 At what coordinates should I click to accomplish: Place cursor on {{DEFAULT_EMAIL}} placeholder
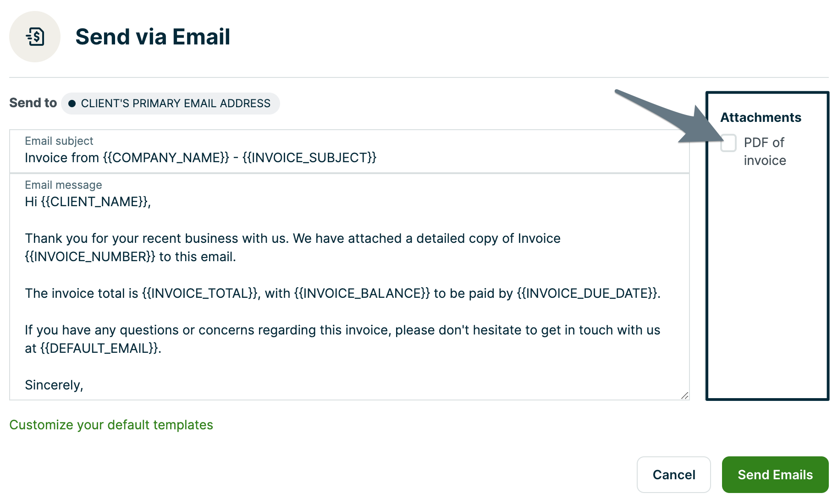99,348
